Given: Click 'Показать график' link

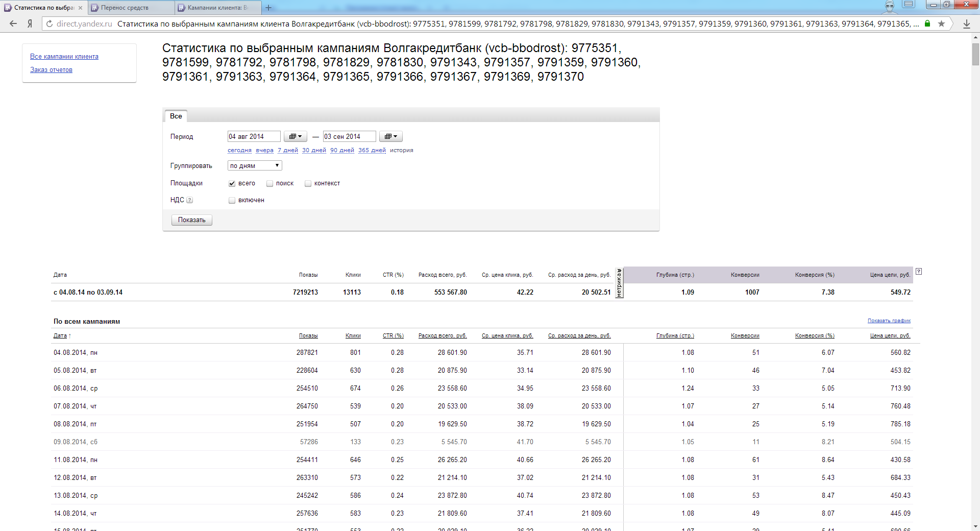Looking at the screenshot, I should point(889,321).
